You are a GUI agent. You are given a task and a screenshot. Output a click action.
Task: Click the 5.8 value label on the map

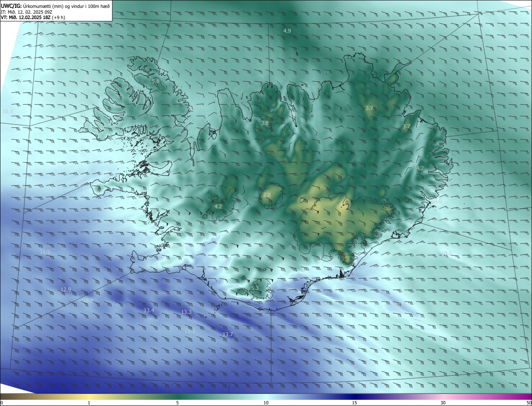(x=155, y=81)
